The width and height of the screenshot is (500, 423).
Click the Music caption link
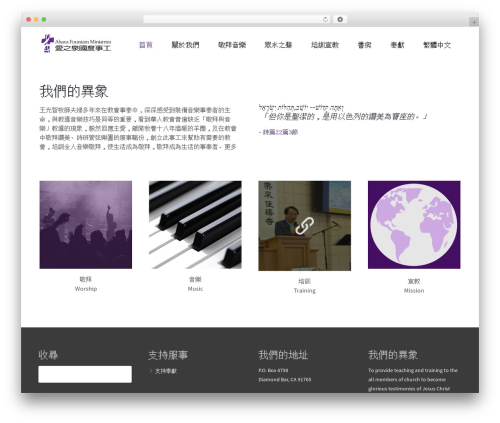tap(195, 289)
